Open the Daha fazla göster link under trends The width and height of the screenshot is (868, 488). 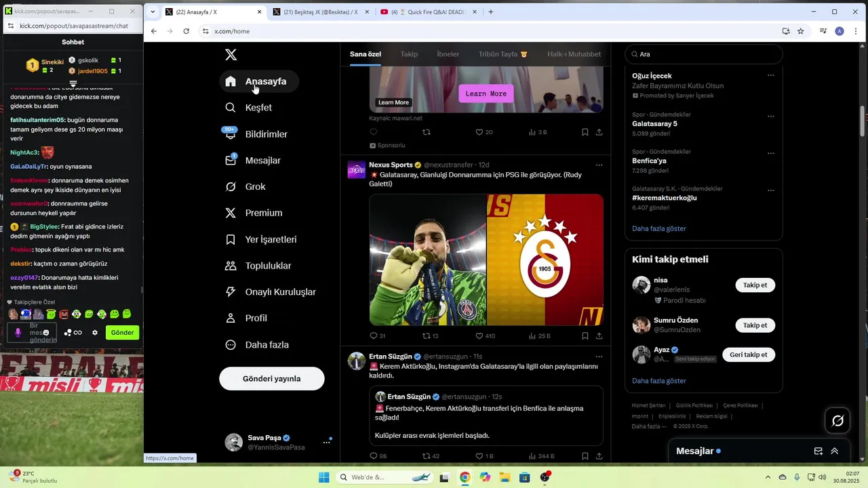pyautogui.click(x=658, y=228)
